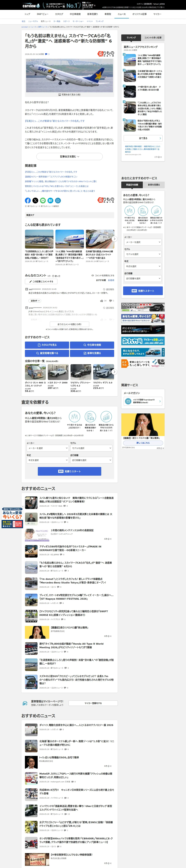Screen dimensions: 186x868
Task: Show the next used car listings with the arrow
Action: [x=114, y=372]
